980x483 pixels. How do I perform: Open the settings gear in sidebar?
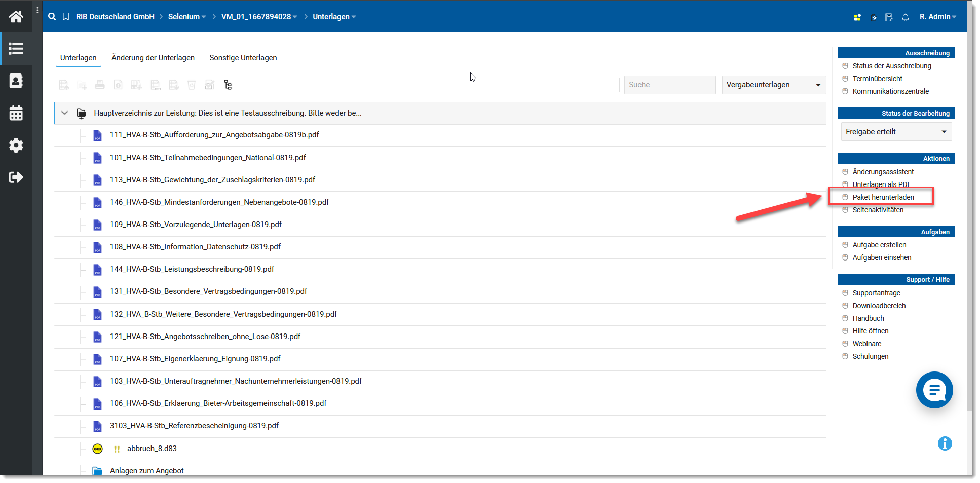16,145
